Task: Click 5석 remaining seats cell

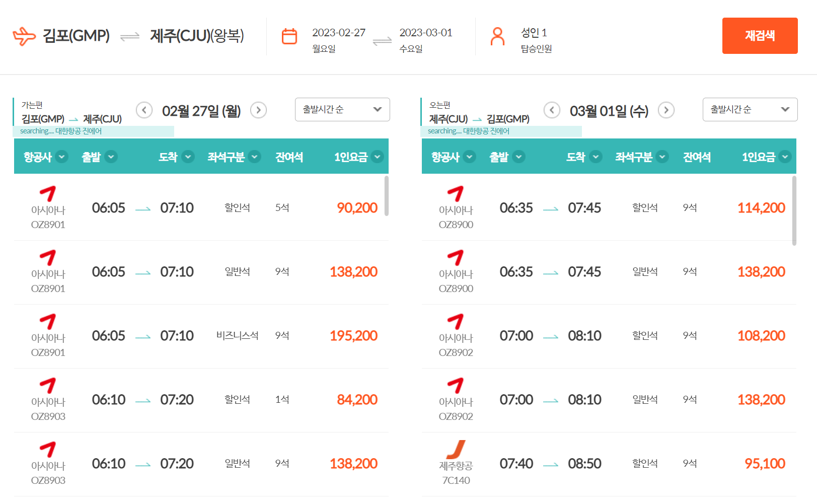Action: point(282,207)
